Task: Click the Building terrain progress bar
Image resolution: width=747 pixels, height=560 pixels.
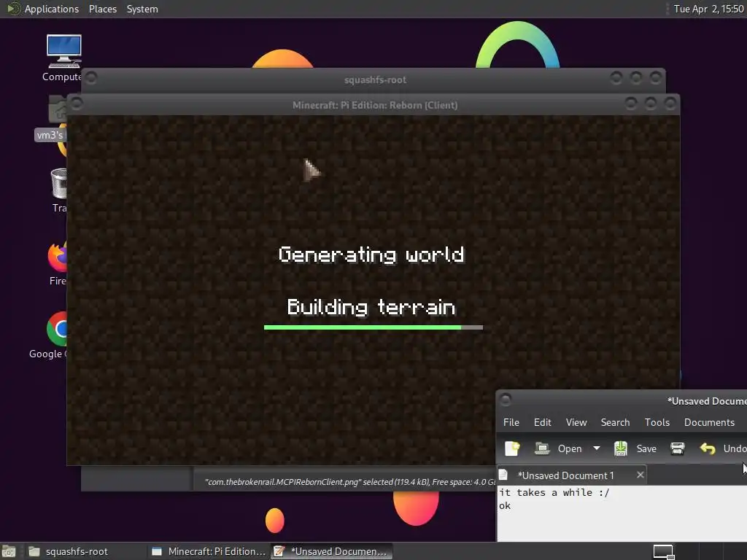Action: click(x=373, y=327)
